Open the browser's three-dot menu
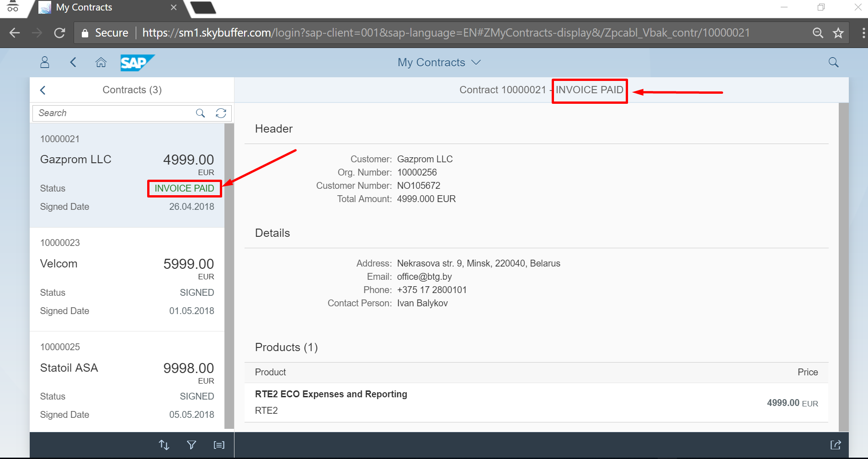Image resolution: width=868 pixels, height=459 pixels. tap(863, 33)
